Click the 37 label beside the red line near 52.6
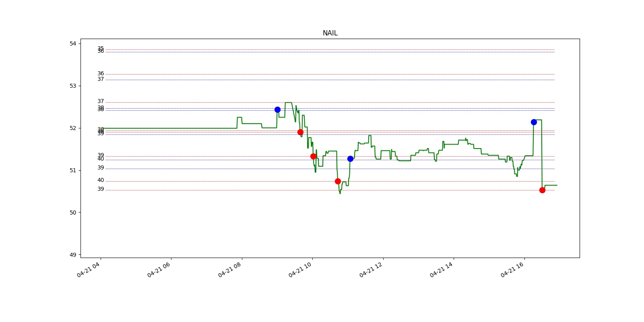The height and width of the screenshot is (322, 644). pyautogui.click(x=101, y=101)
